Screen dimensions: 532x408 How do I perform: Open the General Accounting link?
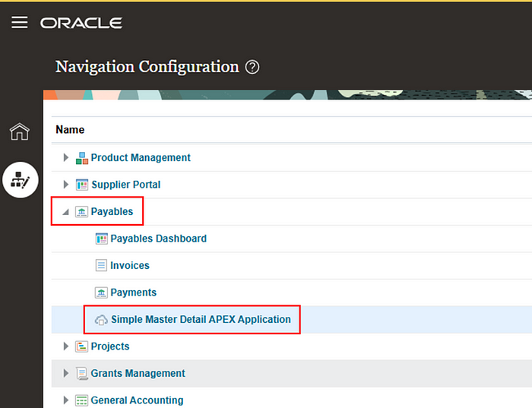137,400
